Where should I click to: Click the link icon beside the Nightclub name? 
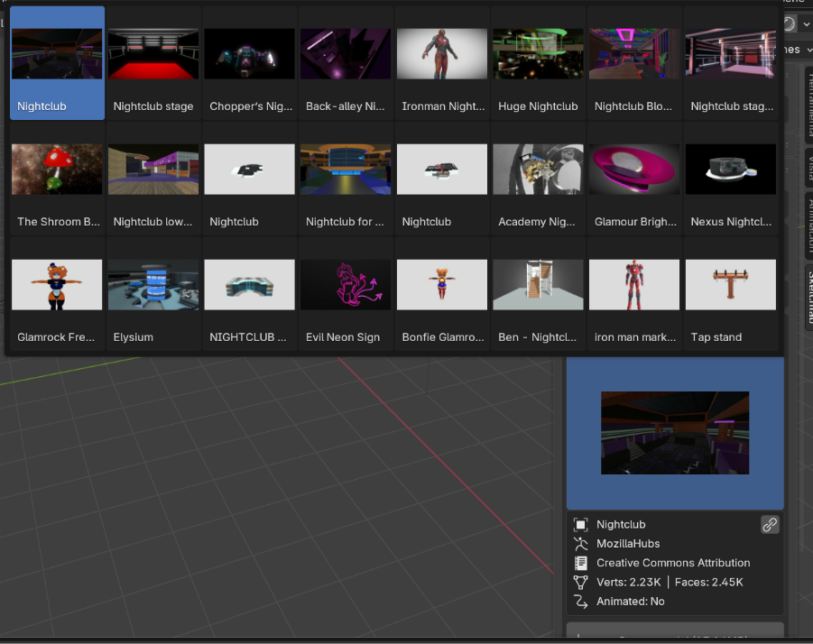click(770, 525)
